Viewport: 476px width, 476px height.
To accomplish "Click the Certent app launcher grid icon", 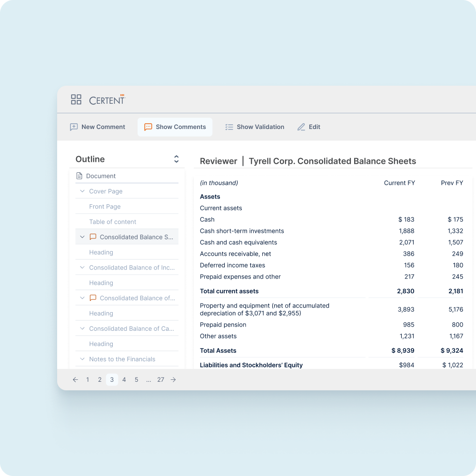I will [76, 99].
